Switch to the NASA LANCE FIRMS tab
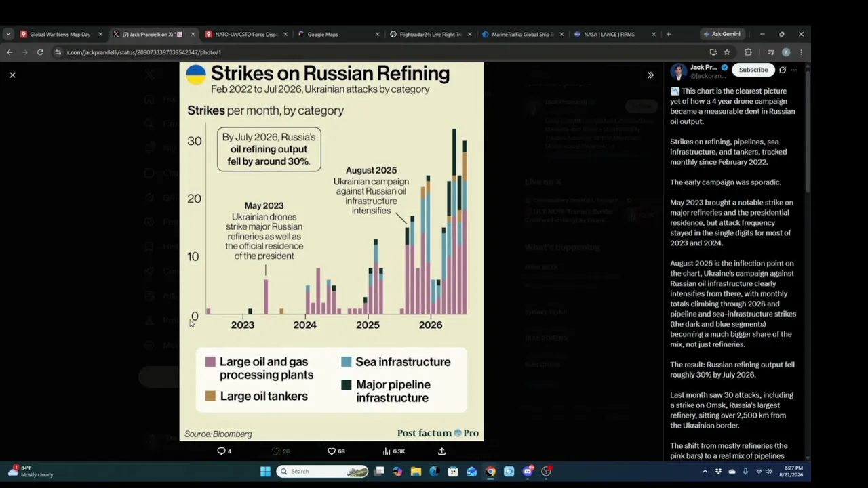Image resolution: width=868 pixels, height=488 pixels. 615,34
